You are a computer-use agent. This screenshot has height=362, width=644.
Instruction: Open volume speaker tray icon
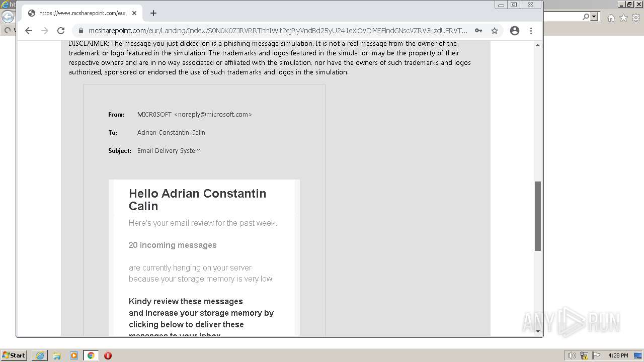pos(572,355)
